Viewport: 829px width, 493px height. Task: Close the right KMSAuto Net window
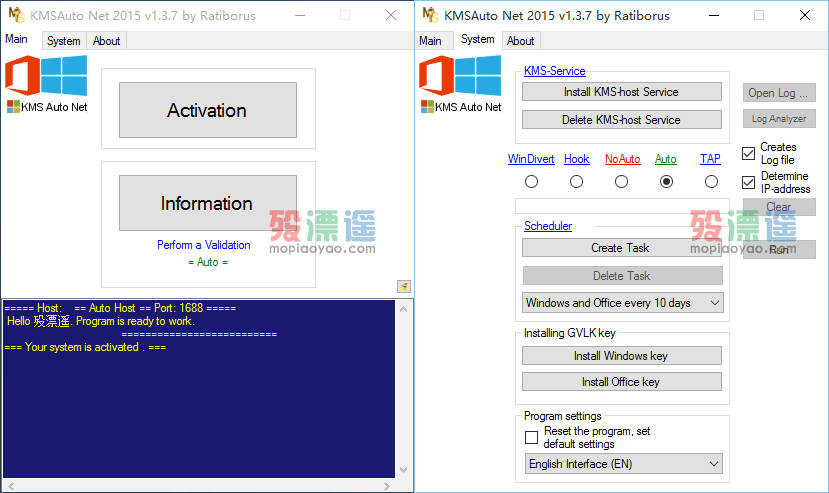click(x=805, y=15)
